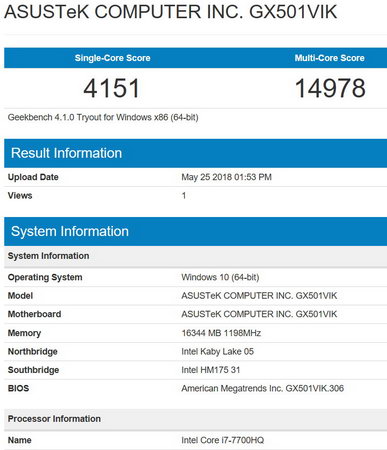Click the Model label
Viewport: 387px width, 450px height.
point(20,296)
